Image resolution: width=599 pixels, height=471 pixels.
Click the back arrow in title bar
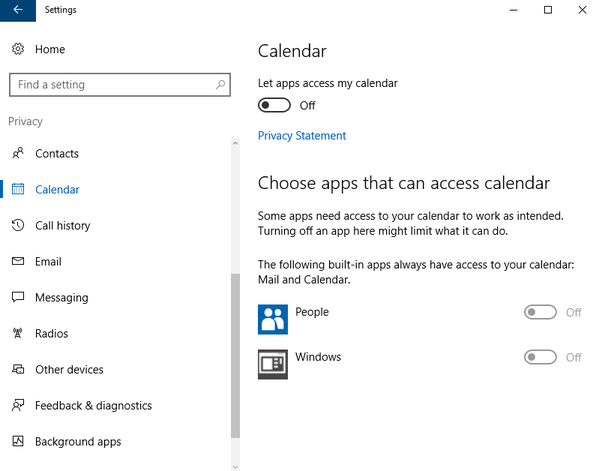[x=18, y=10]
